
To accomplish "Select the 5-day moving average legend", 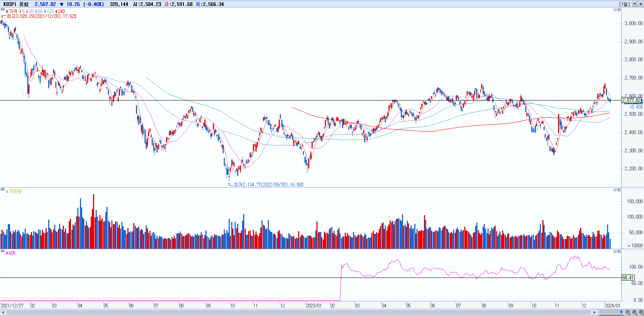I will click(22, 12).
